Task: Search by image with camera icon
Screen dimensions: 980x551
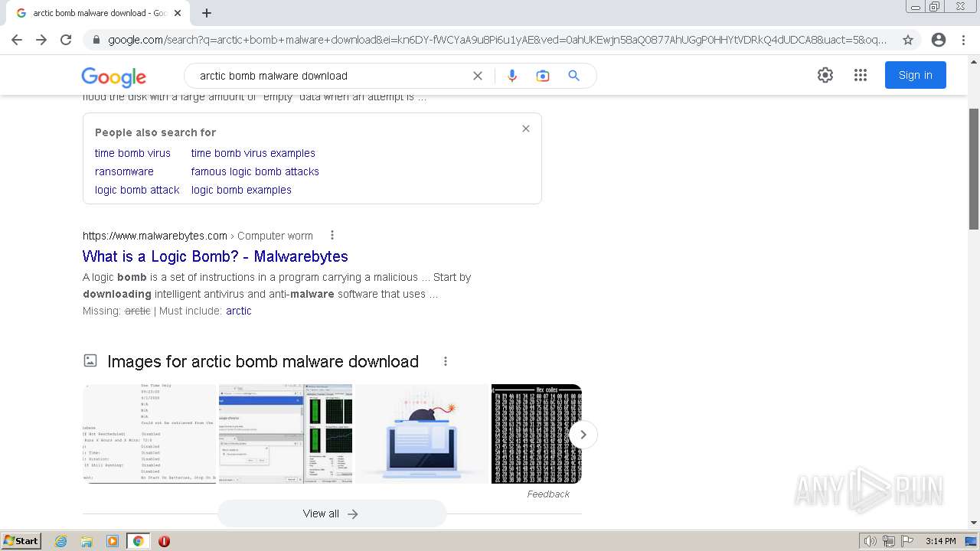Action: [543, 76]
